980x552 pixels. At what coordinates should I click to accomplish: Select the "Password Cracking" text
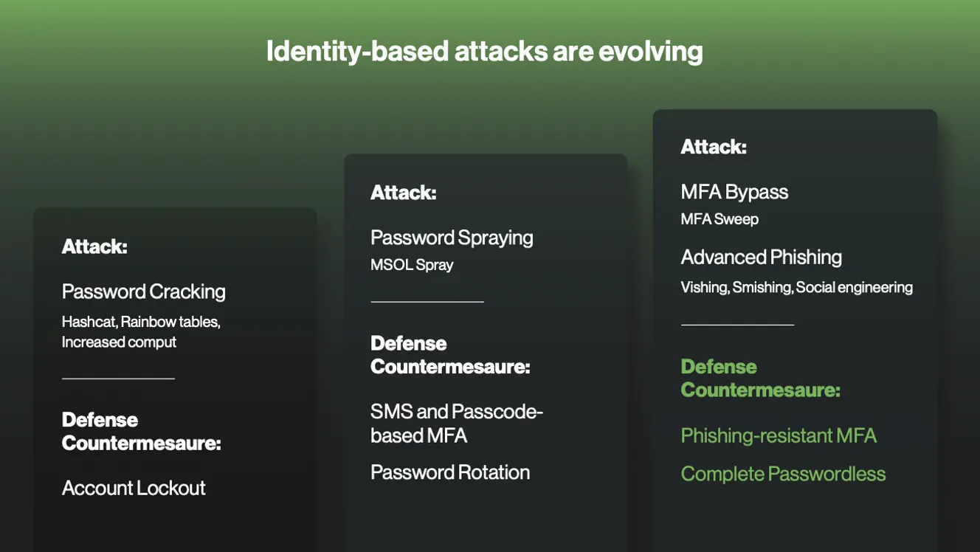[144, 291]
